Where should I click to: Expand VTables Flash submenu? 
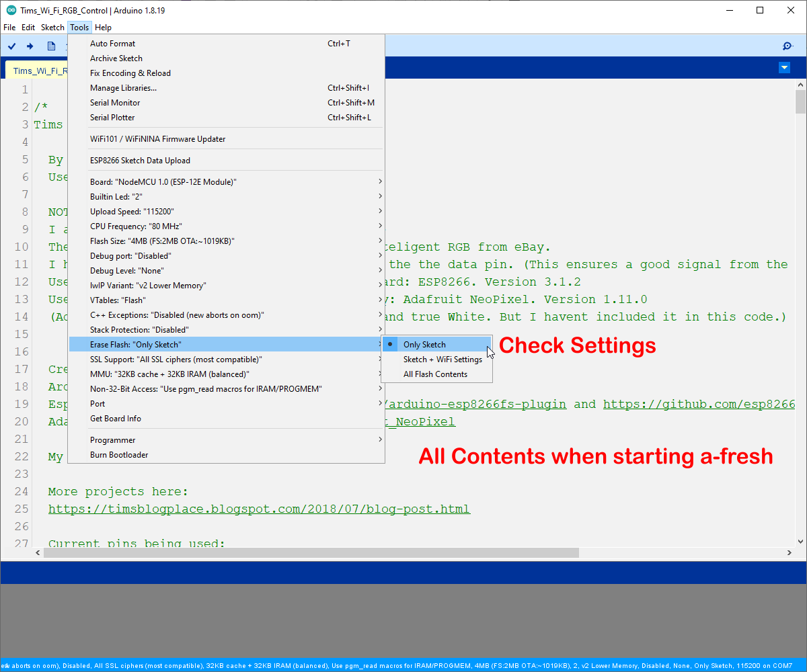pos(227,300)
